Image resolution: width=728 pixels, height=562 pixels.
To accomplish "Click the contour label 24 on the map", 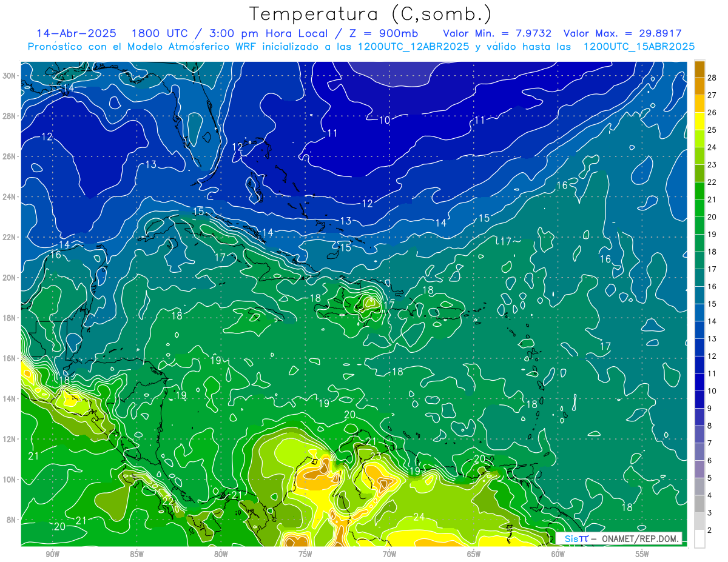I will click(419, 517).
